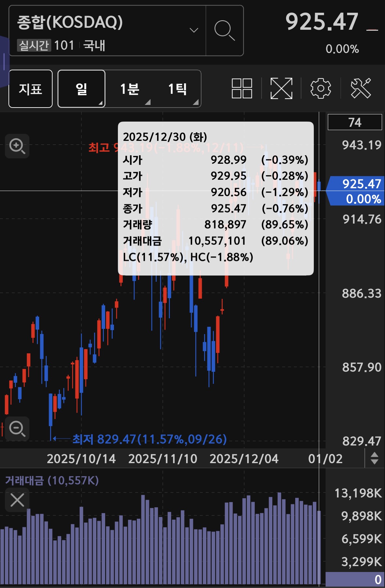Adjust the chart height stepper arrows
This screenshot has height=588, width=385.
pyautogui.click(x=375, y=458)
